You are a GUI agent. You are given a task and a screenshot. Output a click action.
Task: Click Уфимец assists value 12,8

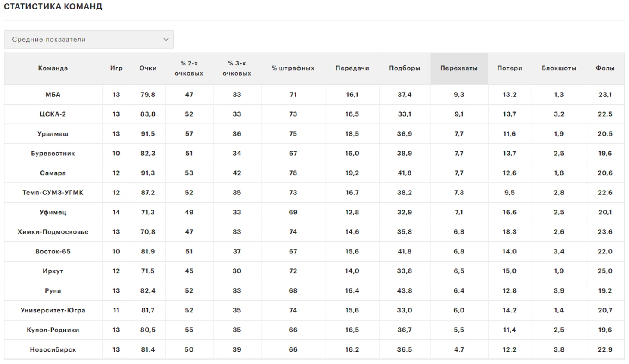tap(352, 212)
